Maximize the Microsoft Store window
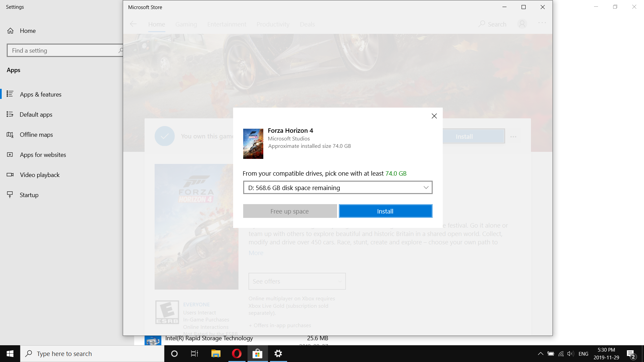 tap(523, 7)
